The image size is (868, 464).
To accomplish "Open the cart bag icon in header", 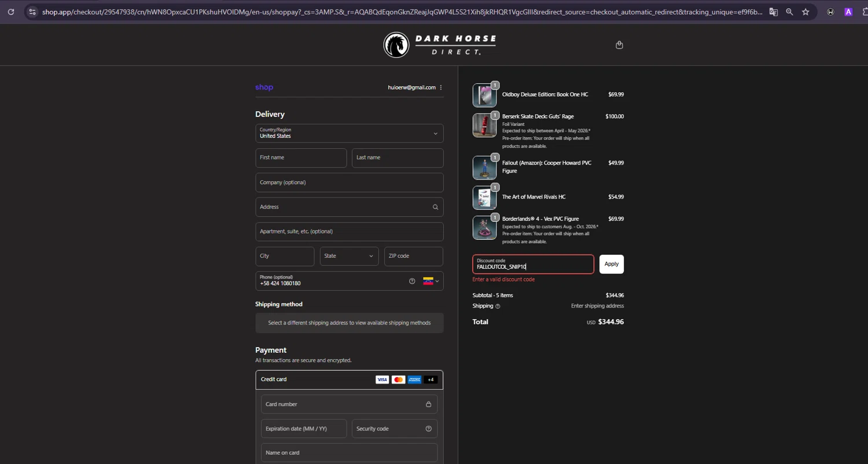I will (x=619, y=45).
